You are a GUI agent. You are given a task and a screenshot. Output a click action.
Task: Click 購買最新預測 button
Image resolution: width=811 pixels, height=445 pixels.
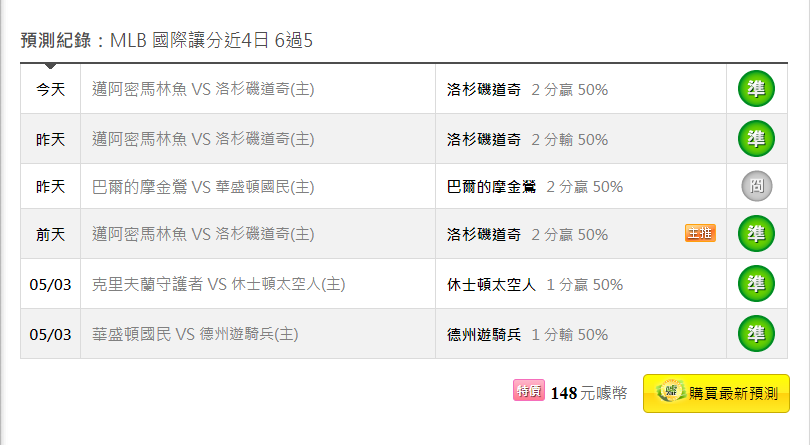[x=716, y=394]
